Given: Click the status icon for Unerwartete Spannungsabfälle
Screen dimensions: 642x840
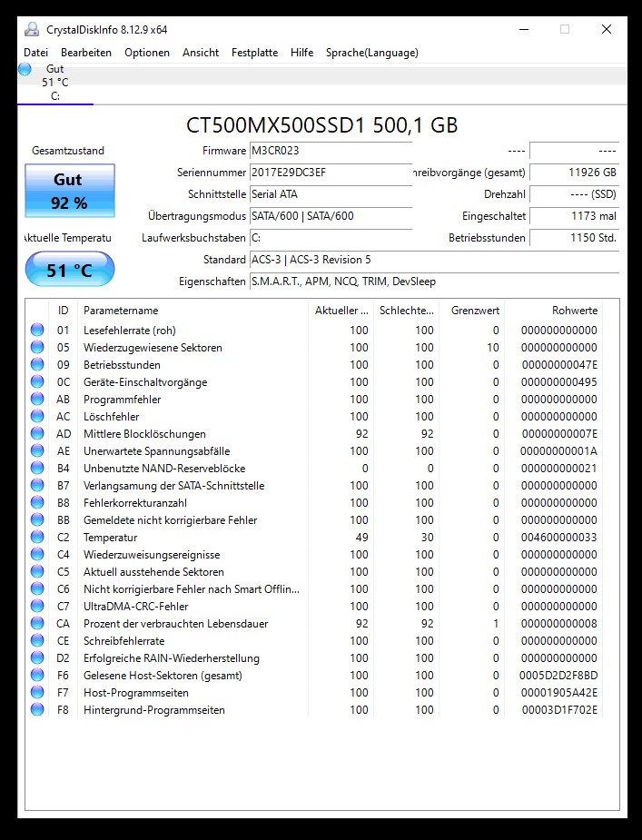Looking at the screenshot, I should click(37, 451).
